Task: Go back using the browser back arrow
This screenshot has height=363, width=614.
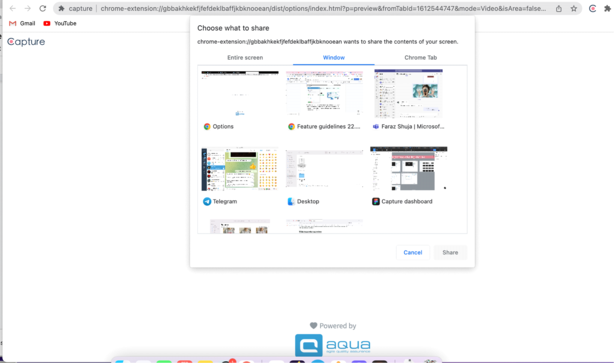Action: [13, 8]
